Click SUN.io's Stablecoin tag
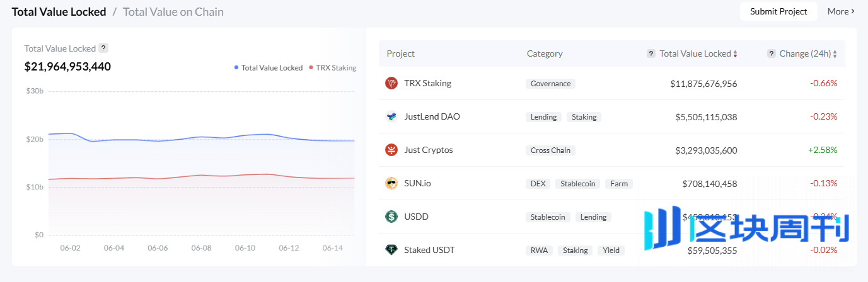 578,184
